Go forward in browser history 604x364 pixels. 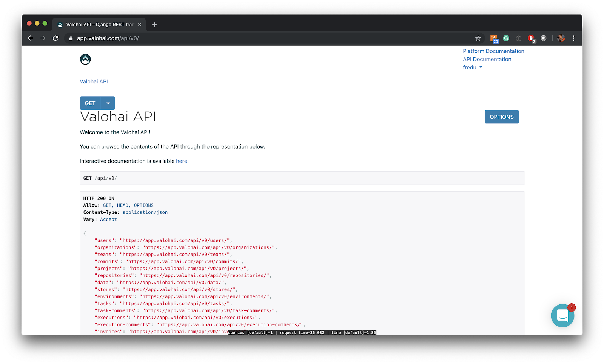pos(43,38)
